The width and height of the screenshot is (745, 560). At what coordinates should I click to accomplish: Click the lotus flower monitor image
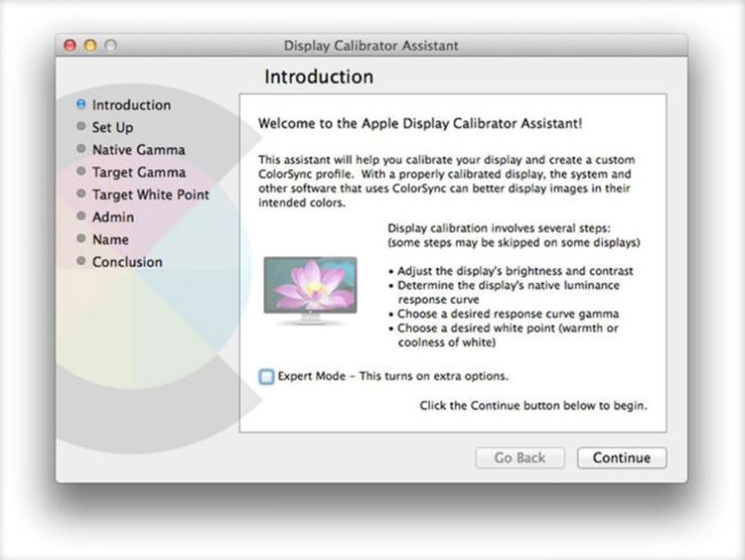point(310,290)
